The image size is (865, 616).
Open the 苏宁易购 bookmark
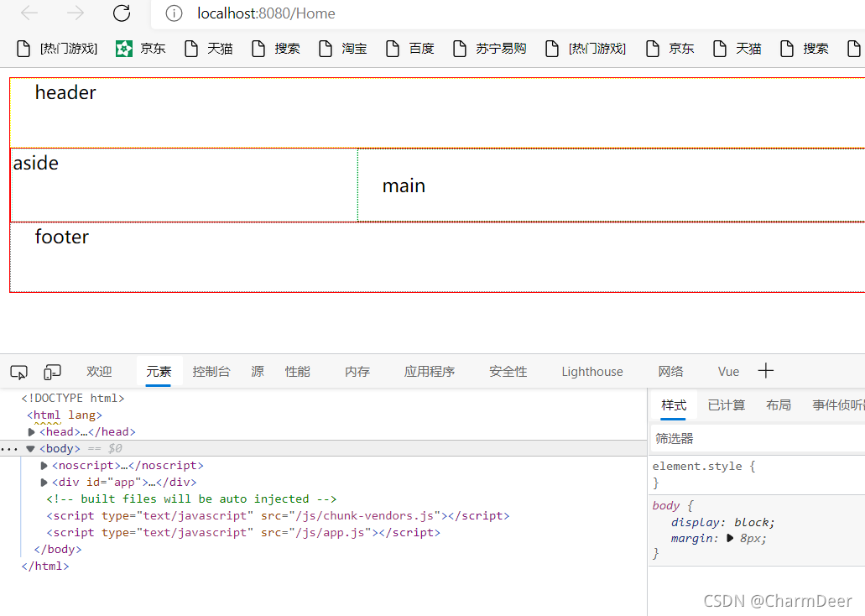tap(490, 49)
